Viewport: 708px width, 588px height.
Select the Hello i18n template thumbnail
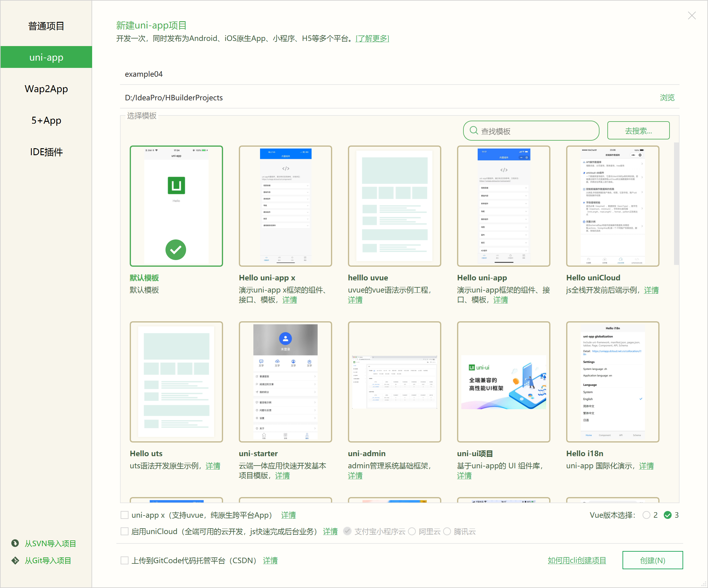pyautogui.click(x=612, y=382)
